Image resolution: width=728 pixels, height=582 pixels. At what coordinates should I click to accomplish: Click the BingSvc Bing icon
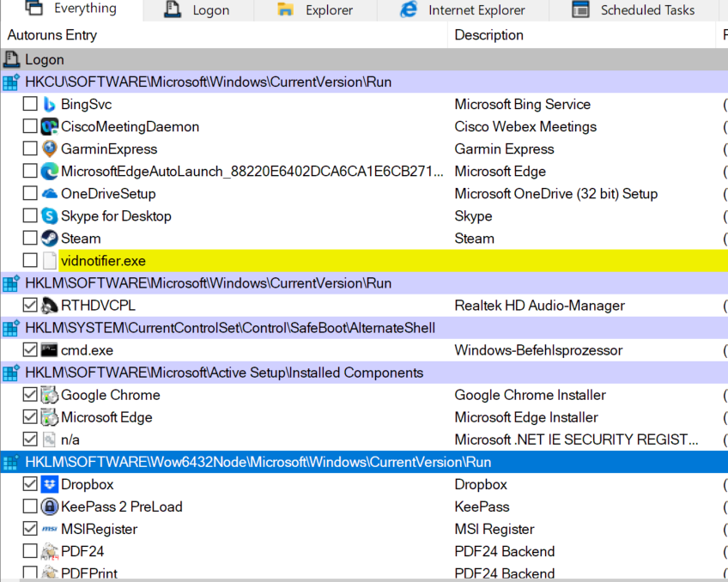[49, 105]
